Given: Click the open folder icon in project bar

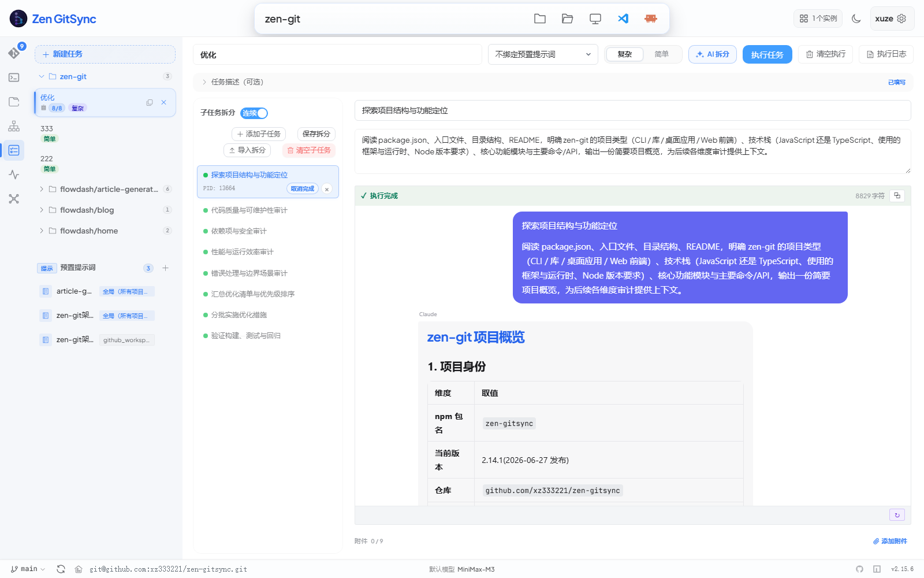Looking at the screenshot, I should pos(568,18).
